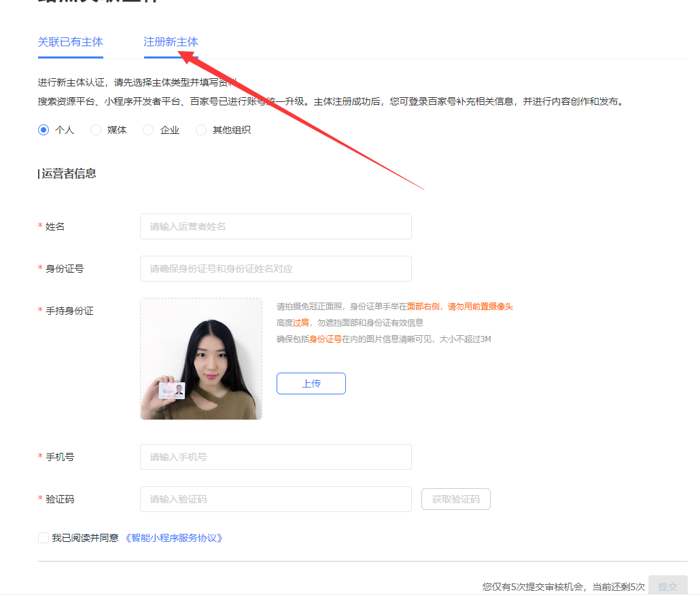Focus the 姓名 input field
Viewport: 700px width, 597px height.
276,226
